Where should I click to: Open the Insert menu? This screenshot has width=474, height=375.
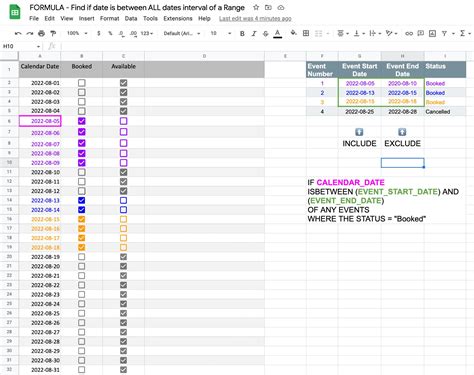click(87, 18)
